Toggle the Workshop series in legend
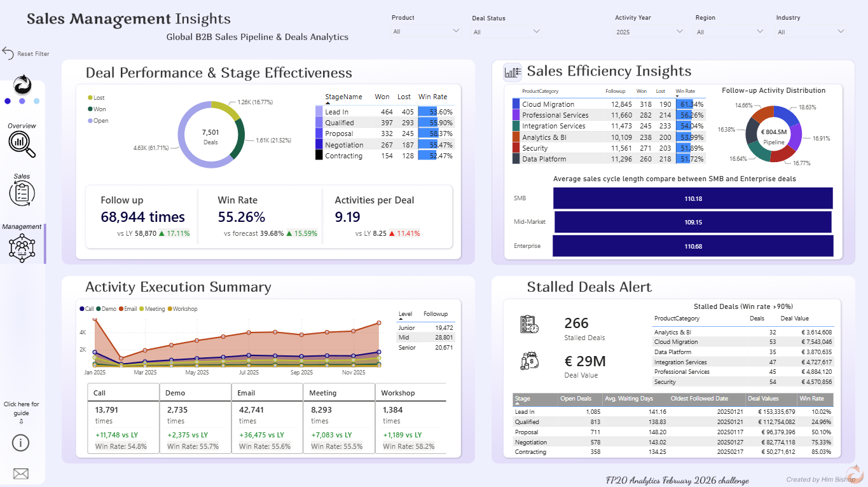Screen dimensions: 868x487 tap(183, 309)
